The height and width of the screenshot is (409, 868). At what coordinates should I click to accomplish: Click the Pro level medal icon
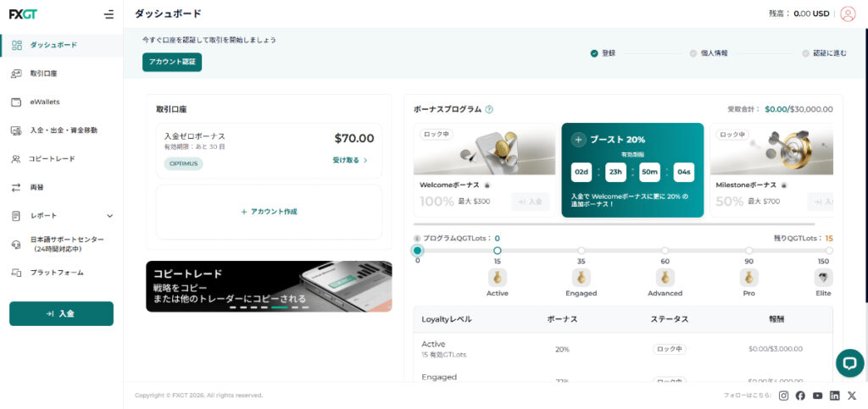click(749, 278)
